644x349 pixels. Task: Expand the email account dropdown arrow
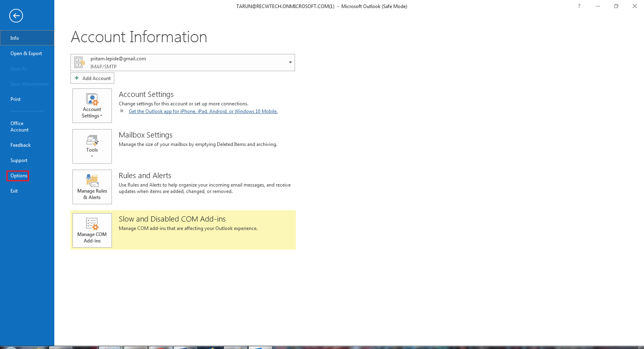tap(290, 62)
